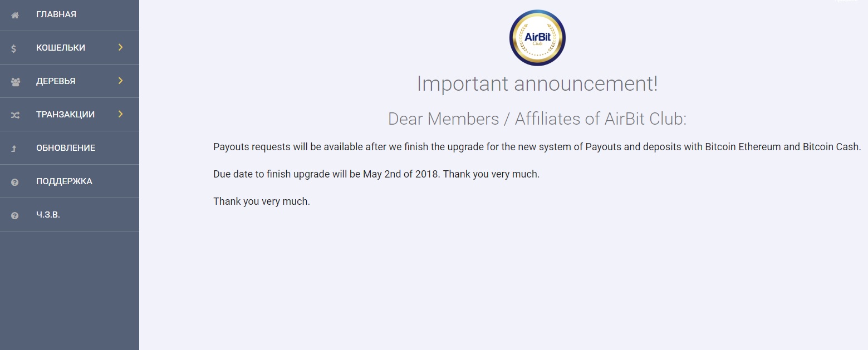Open the ПОДДЕРЖКА menu label
868x350 pixels.
pos(64,181)
